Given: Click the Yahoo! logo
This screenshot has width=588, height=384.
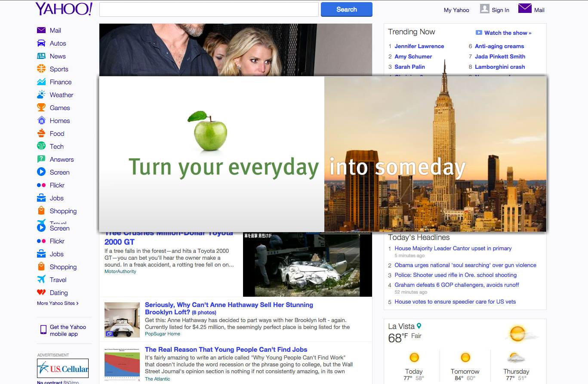Looking at the screenshot, I should (64, 9).
